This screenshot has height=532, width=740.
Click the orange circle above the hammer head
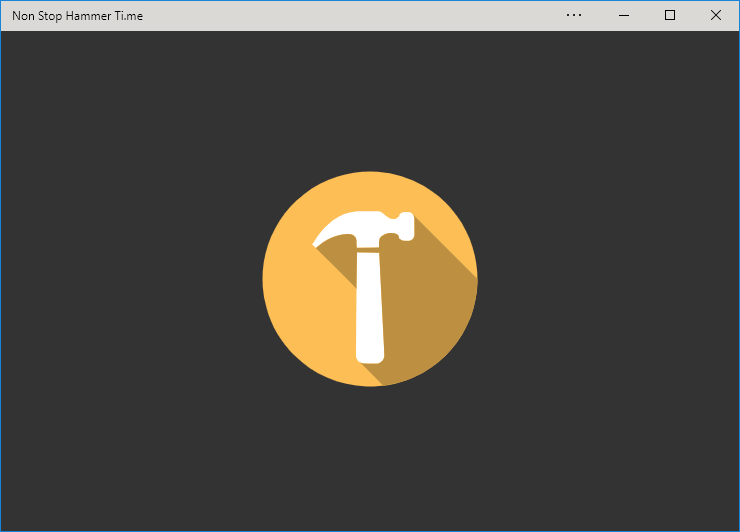point(368,190)
